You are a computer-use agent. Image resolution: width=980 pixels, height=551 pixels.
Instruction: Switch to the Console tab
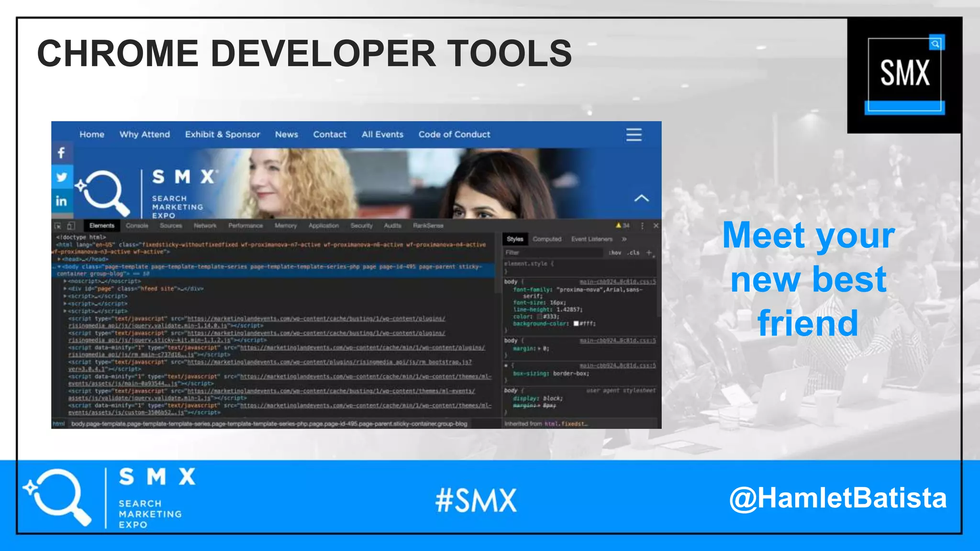(137, 226)
